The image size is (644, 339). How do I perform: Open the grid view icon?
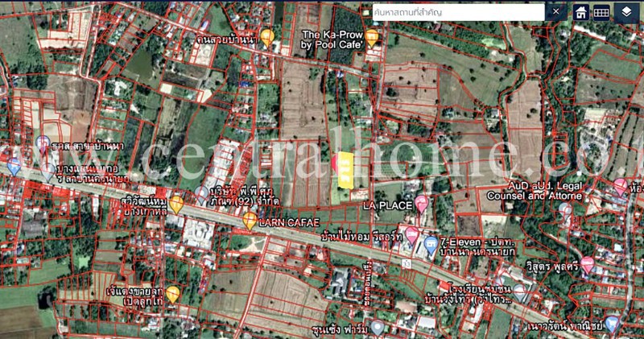(x=601, y=12)
